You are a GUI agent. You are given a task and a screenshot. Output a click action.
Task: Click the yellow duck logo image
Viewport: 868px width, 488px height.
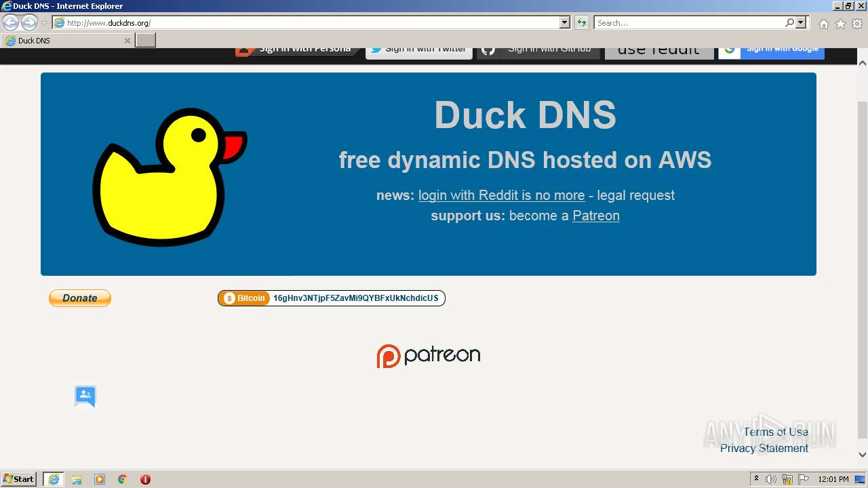(x=170, y=176)
